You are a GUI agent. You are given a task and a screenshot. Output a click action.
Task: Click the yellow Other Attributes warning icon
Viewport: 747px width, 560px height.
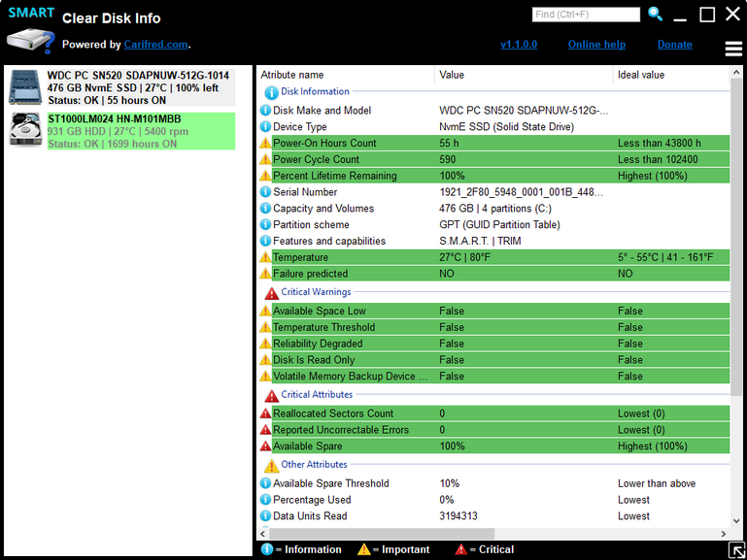272,465
